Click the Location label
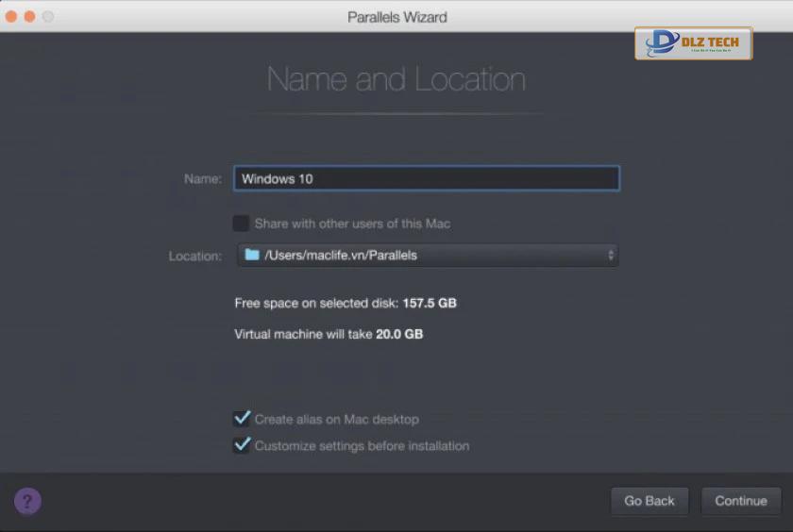The height and width of the screenshot is (532, 793). [x=195, y=257]
